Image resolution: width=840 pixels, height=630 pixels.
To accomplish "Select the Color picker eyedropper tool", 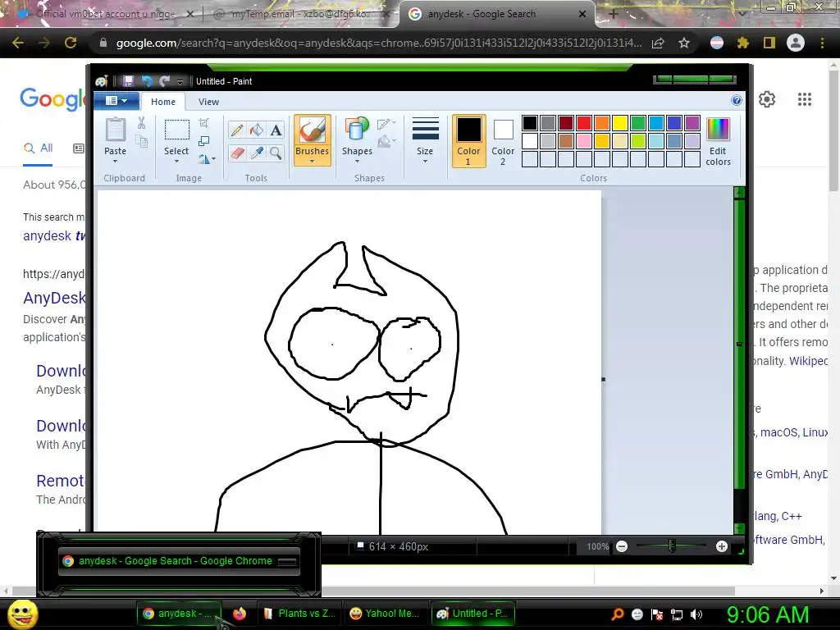I will (x=257, y=153).
